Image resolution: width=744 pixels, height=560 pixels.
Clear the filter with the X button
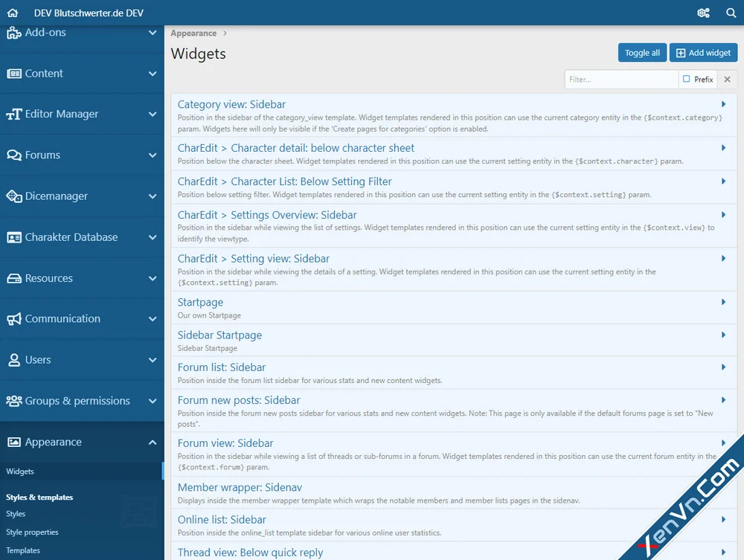coord(727,79)
